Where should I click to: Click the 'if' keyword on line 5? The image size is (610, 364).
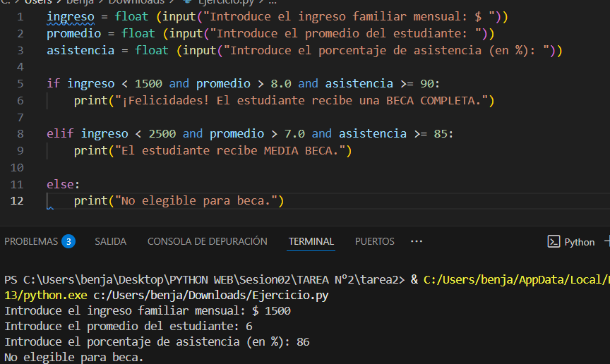coord(53,84)
